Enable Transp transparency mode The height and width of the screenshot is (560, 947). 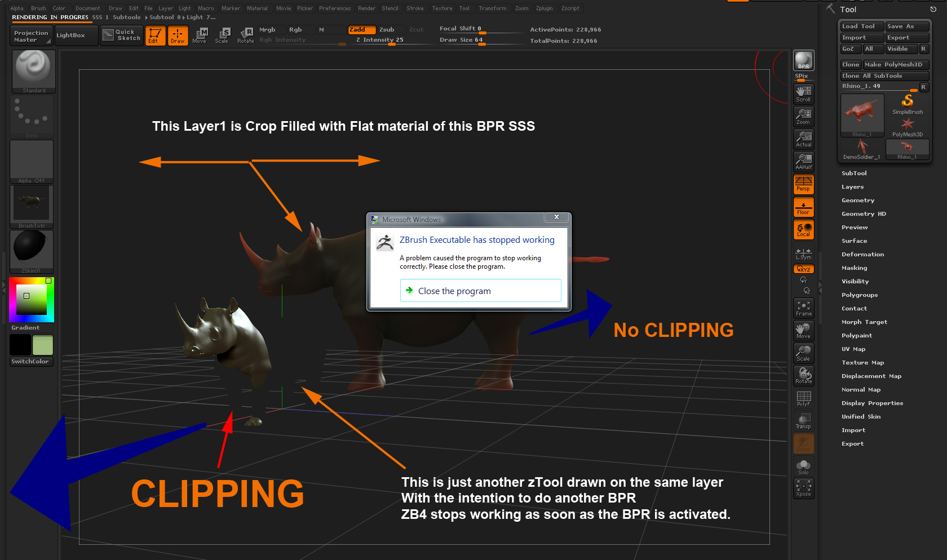coord(803,420)
